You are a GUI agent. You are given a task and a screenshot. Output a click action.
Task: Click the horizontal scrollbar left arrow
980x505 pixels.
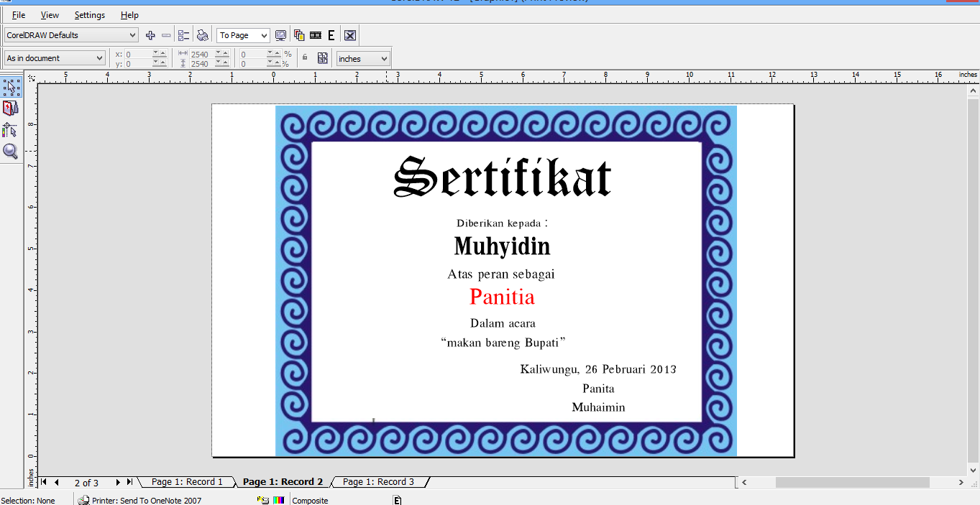click(x=745, y=483)
